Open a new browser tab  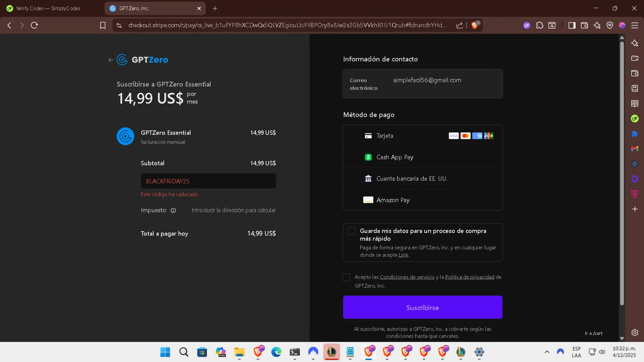point(215,8)
